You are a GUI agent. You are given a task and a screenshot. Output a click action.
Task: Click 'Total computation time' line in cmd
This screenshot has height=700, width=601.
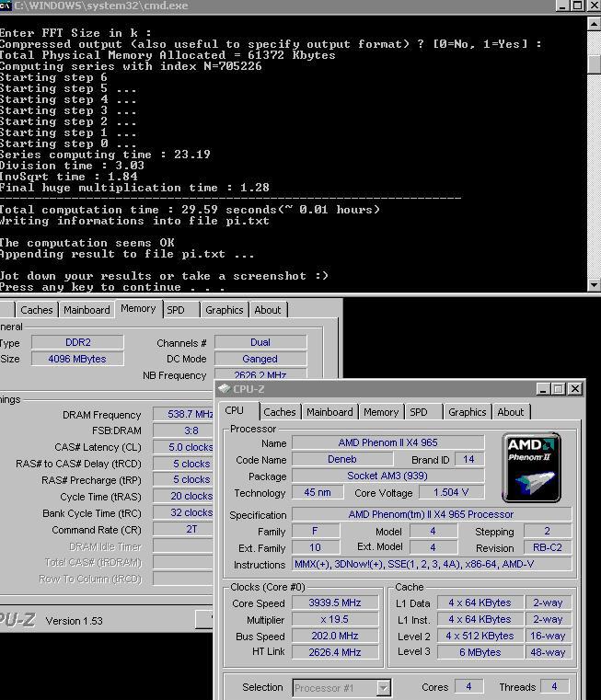(190, 210)
